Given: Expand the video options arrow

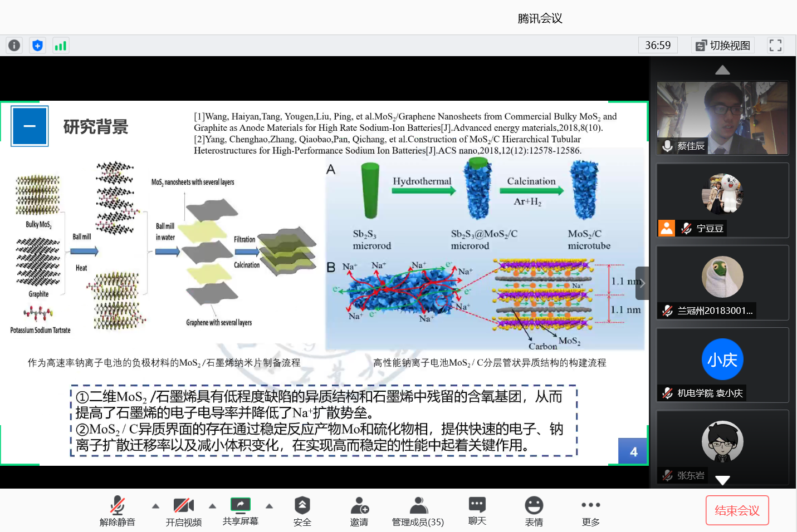Looking at the screenshot, I should pos(212,506).
